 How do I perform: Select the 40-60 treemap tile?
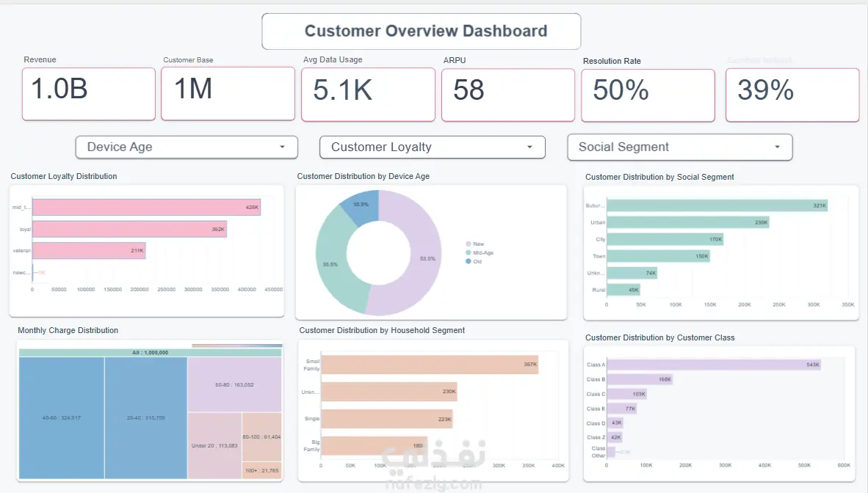(x=62, y=417)
